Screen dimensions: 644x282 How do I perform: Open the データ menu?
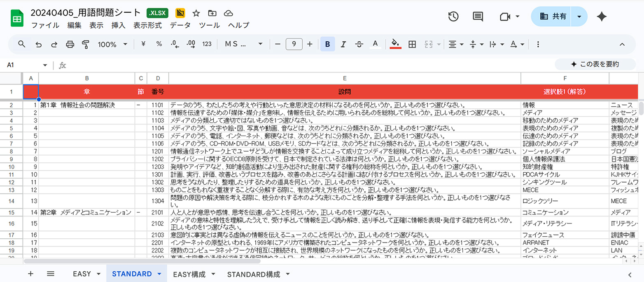(x=180, y=25)
